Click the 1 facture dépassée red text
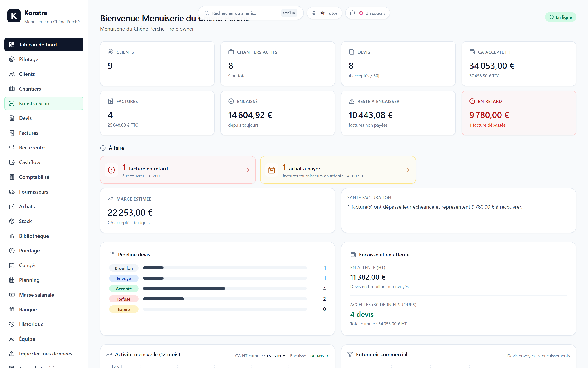588x368 pixels. click(x=487, y=125)
